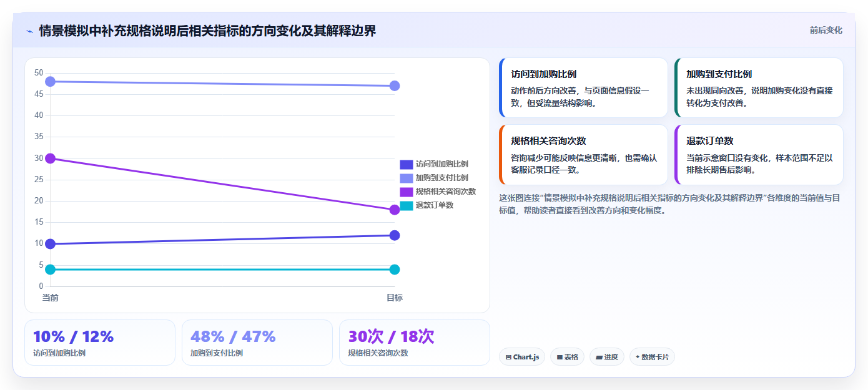Viewport: 868px width, 390px height.
Task: Toggle the 规格相关咨询次数 legend swatch
Action: tap(407, 192)
